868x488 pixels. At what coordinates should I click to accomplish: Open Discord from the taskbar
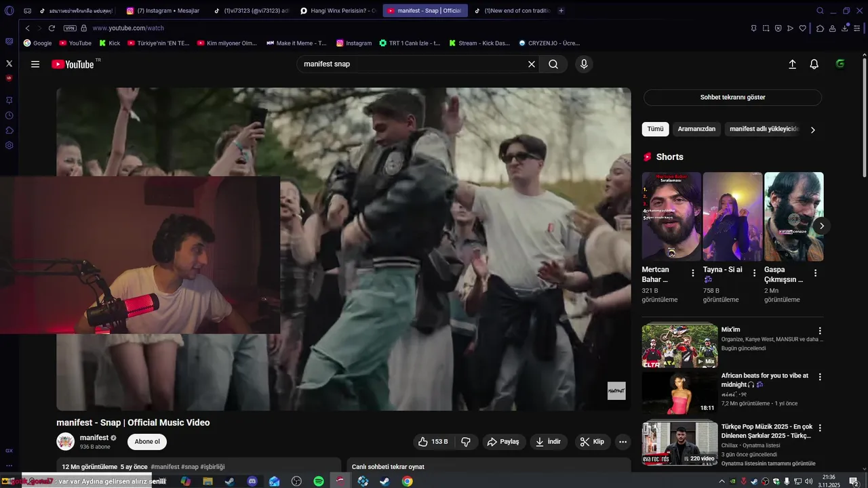[252, 481]
